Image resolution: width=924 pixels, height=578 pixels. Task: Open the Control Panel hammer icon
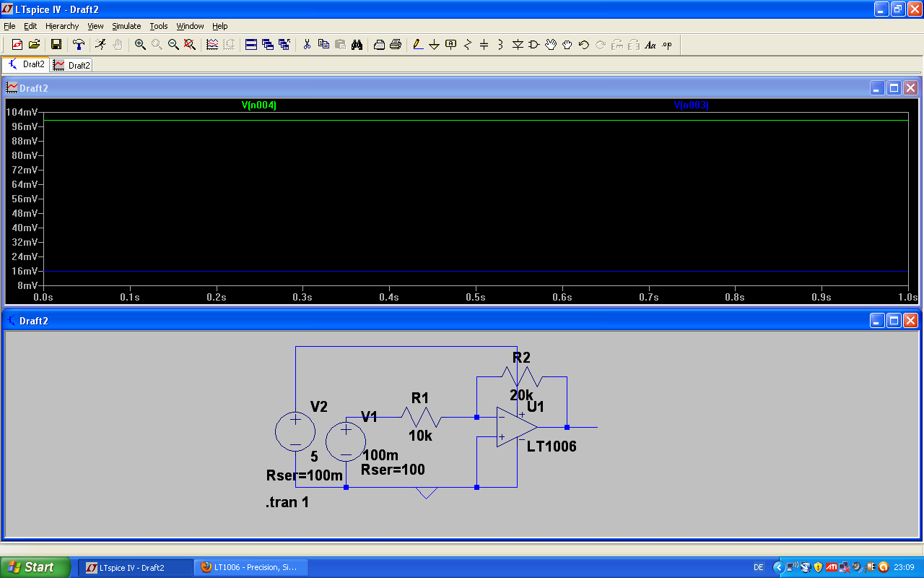point(79,45)
